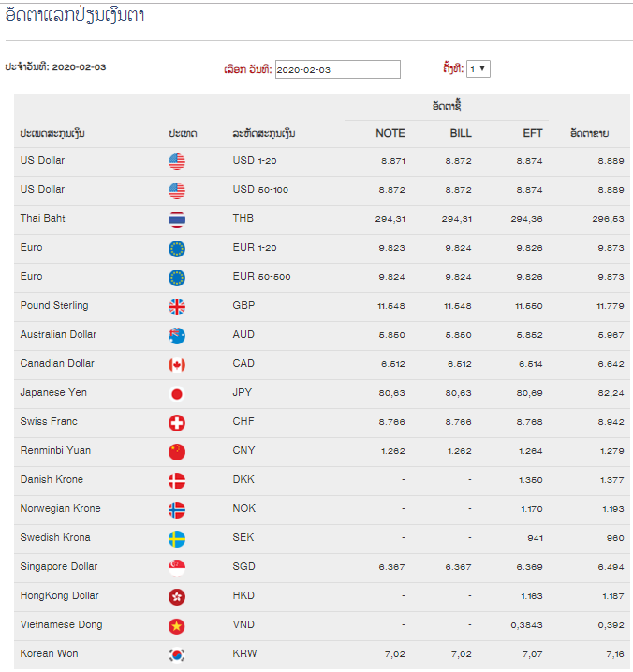Click the Renminbi Yuan China flag icon

point(177,452)
